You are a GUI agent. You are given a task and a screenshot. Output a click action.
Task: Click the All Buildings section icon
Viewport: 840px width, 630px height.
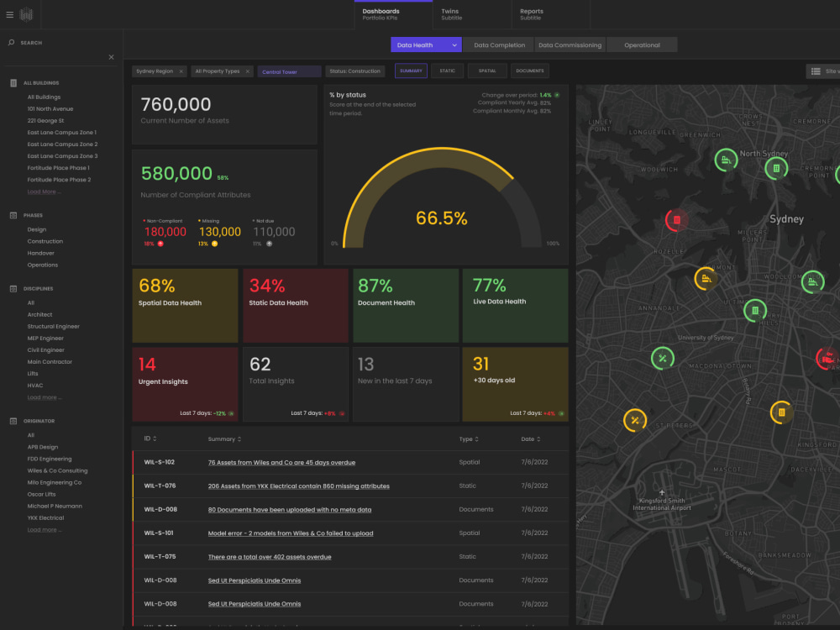(13, 83)
